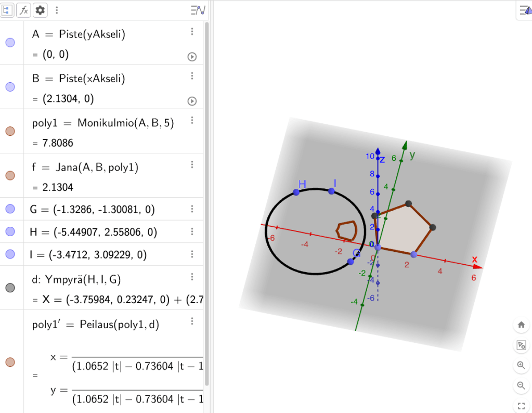Zoom out of the 3D view
Viewport: 532px width, 413px height.
click(x=521, y=385)
